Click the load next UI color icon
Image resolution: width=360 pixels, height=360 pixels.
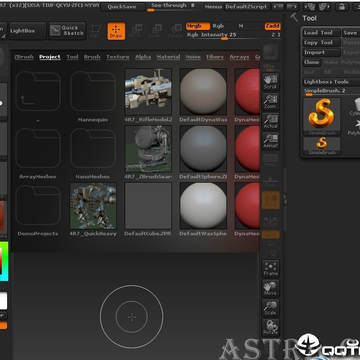[x=324, y=7]
